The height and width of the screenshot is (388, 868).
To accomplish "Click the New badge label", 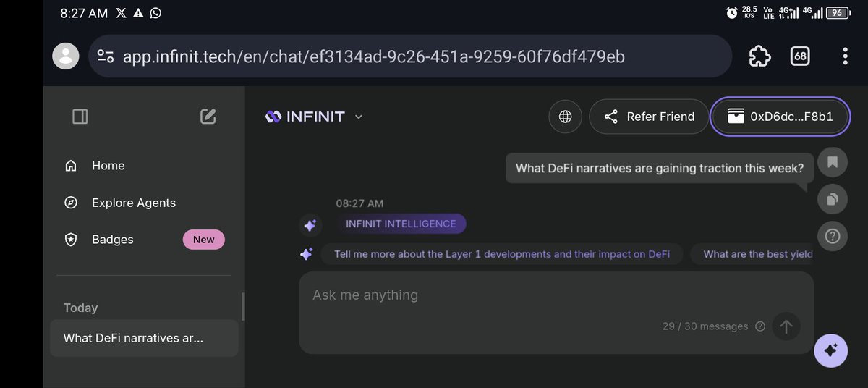I will pyautogui.click(x=204, y=240).
